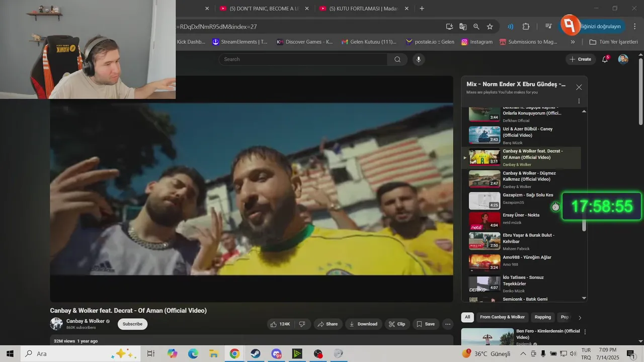Screen dimensions: 644x362
Task: Open Instagram bookmark
Action: tap(477, 42)
